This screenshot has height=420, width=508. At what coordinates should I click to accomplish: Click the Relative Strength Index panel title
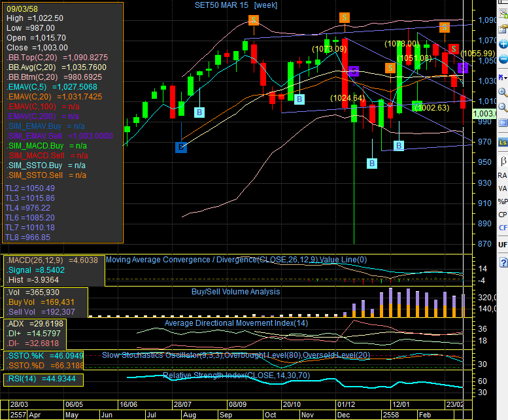tap(236, 376)
